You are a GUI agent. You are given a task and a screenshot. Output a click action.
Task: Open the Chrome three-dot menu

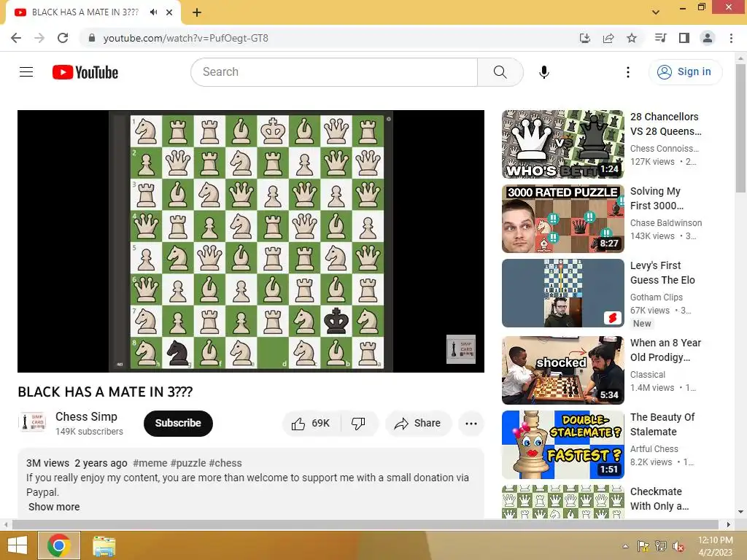(731, 38)
